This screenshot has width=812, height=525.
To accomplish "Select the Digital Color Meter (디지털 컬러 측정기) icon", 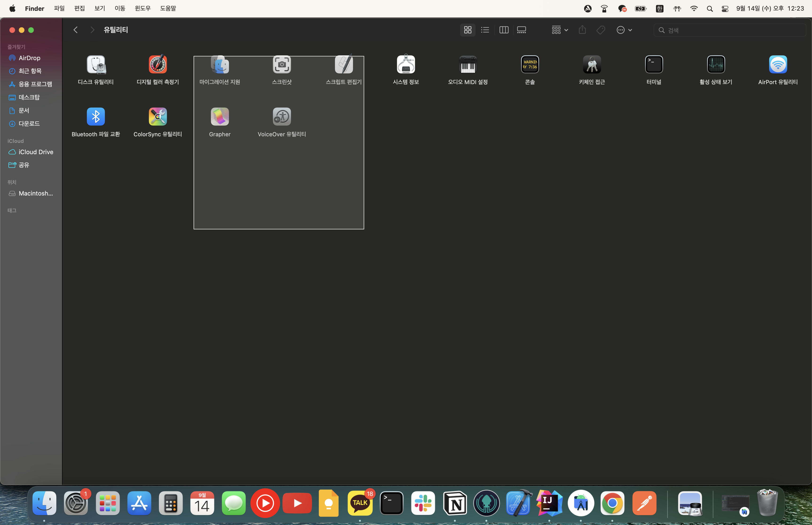I will coord(158,64).
